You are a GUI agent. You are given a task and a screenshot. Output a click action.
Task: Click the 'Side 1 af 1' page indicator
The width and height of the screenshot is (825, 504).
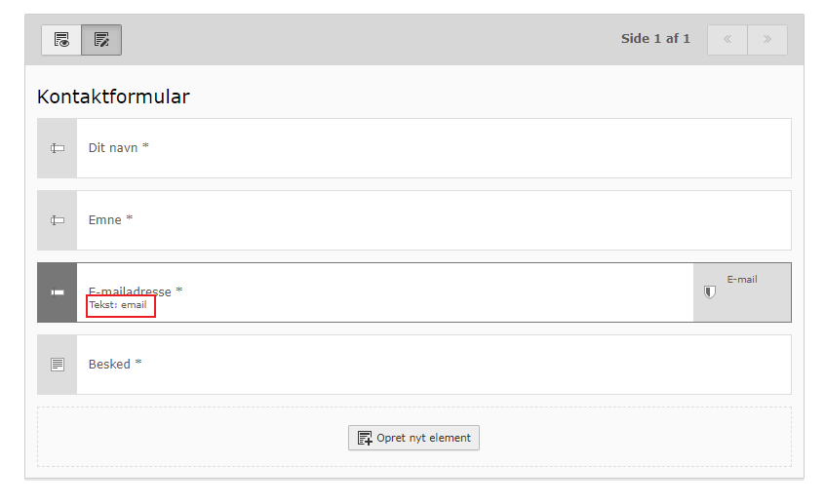655,39
